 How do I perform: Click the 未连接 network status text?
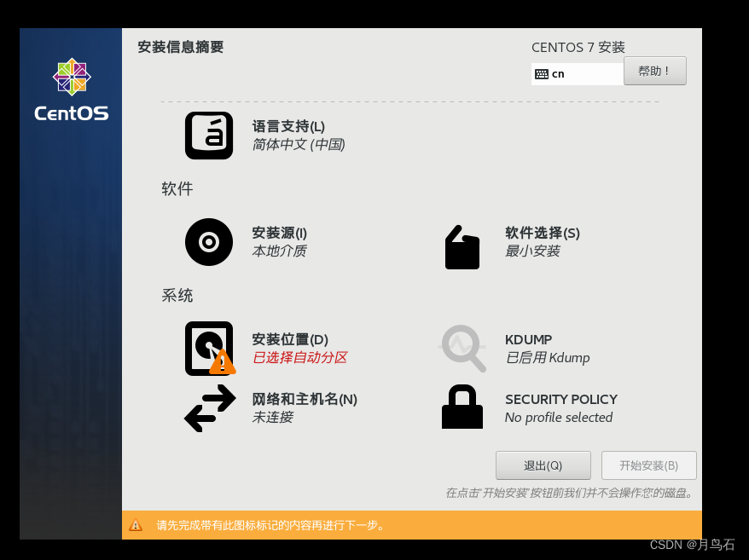coord(272,418)
